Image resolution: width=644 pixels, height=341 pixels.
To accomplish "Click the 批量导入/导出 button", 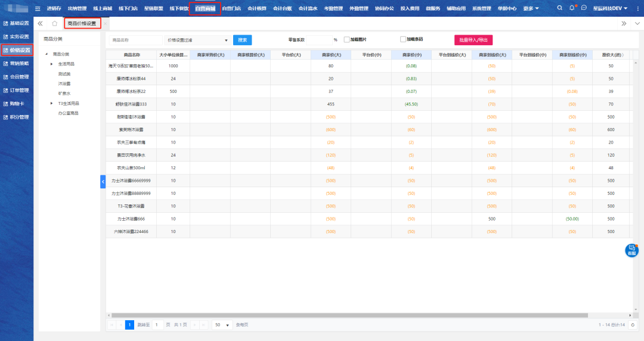I will point(473,40).
